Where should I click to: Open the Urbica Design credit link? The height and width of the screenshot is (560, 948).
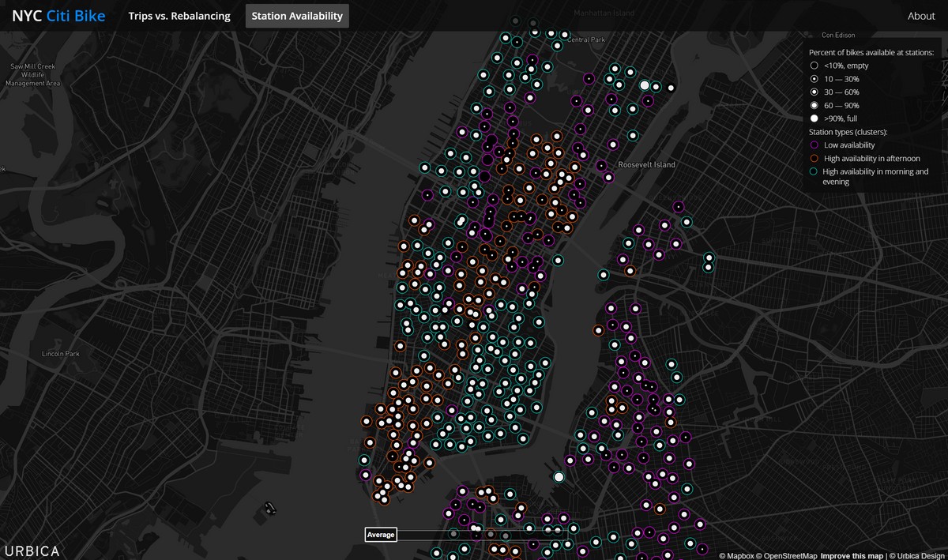tap(916, 555)
